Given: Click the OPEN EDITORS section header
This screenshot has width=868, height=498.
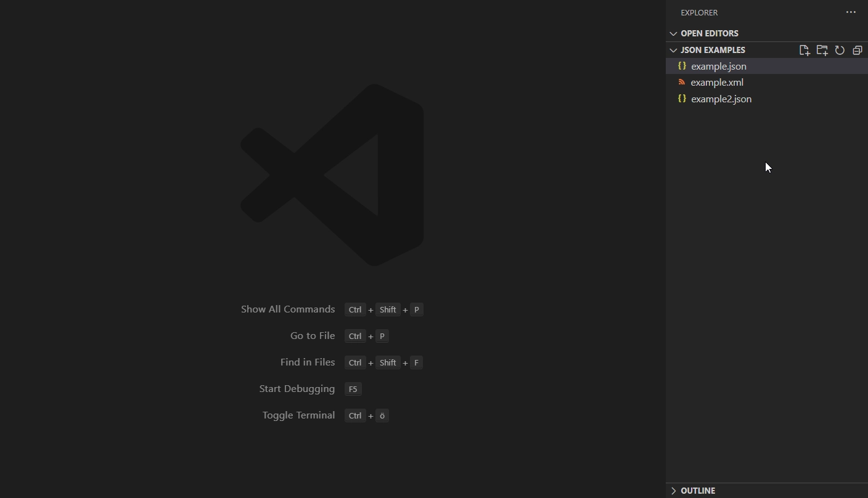Looking at the screenshot, I should click(767, 33).
